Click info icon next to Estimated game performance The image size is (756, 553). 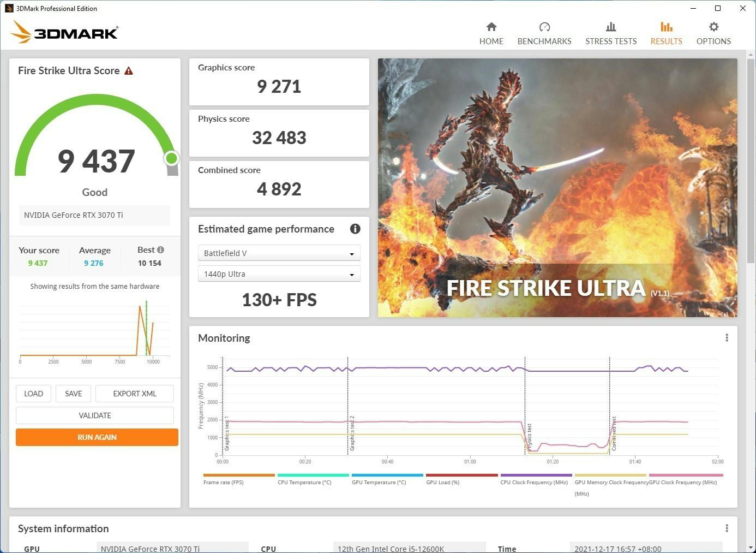(355, 229)
